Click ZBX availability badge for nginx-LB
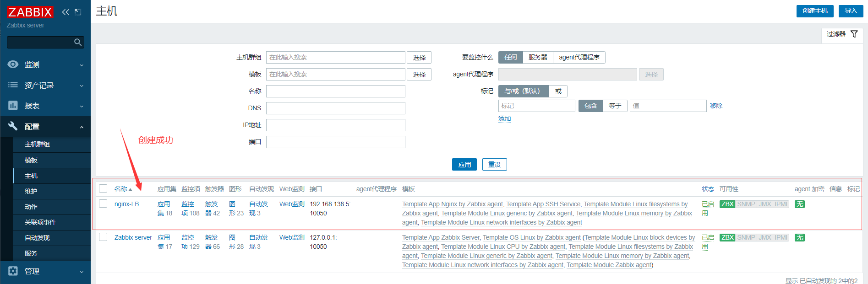 (727, 204)
